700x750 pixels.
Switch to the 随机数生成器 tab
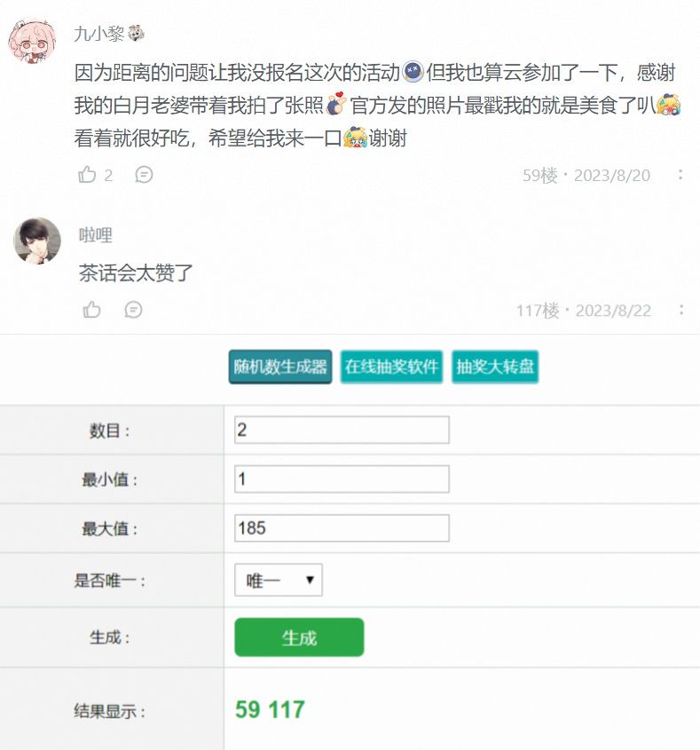[x=280, y=367]
